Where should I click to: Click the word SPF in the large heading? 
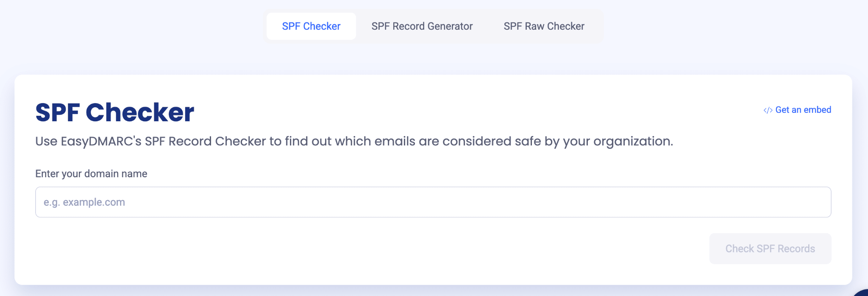(57, 113)
